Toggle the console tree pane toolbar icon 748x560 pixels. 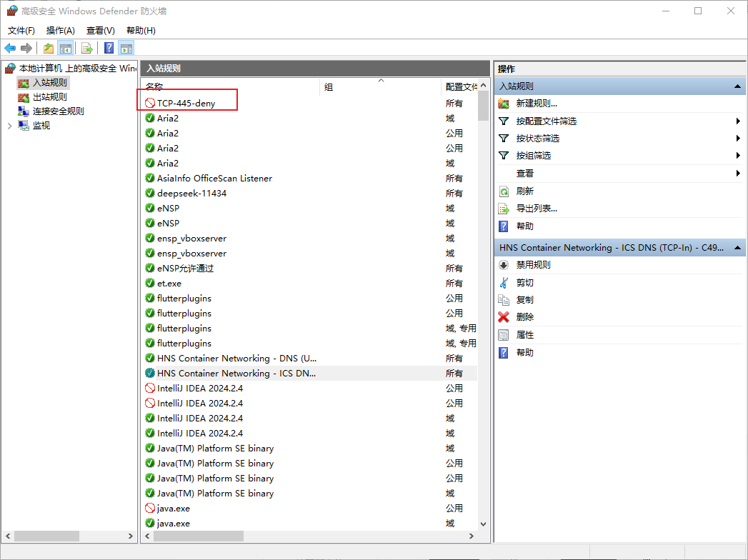pos(65,48)
